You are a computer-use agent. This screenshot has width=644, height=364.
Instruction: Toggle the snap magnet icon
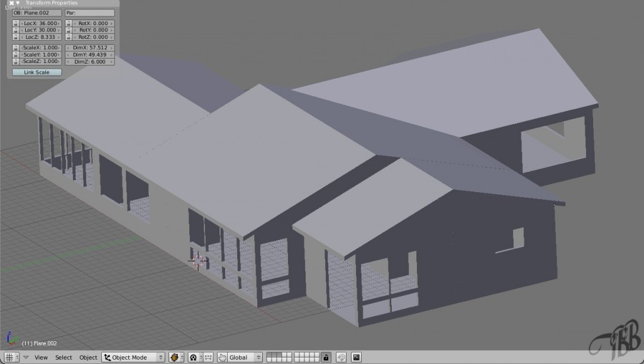(341, 358)
